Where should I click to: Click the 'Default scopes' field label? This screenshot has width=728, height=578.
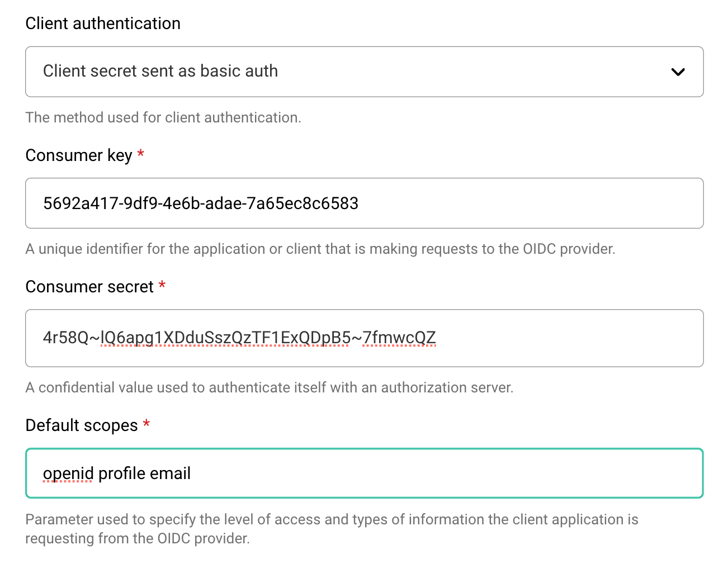[x=82, y=425]
